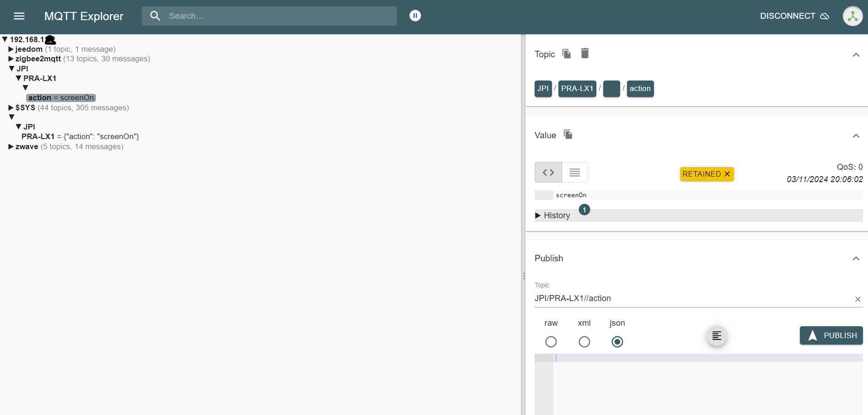Pause topic updates with the pause button

(415, 16)
